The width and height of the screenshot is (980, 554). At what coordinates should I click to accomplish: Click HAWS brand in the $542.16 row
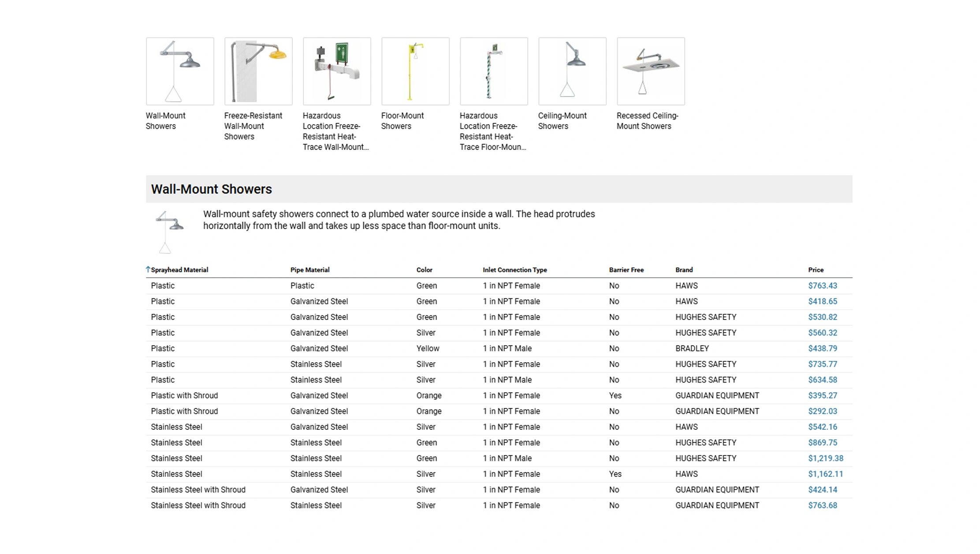687,427
